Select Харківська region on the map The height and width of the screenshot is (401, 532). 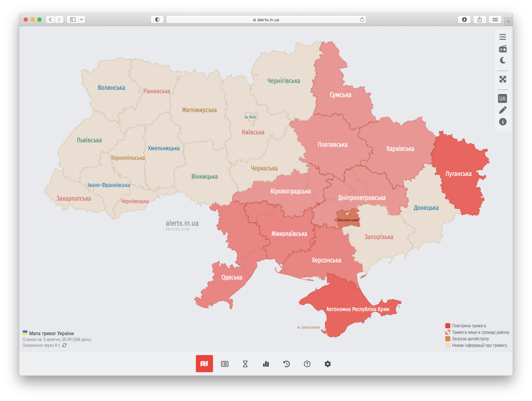point(400,149)
